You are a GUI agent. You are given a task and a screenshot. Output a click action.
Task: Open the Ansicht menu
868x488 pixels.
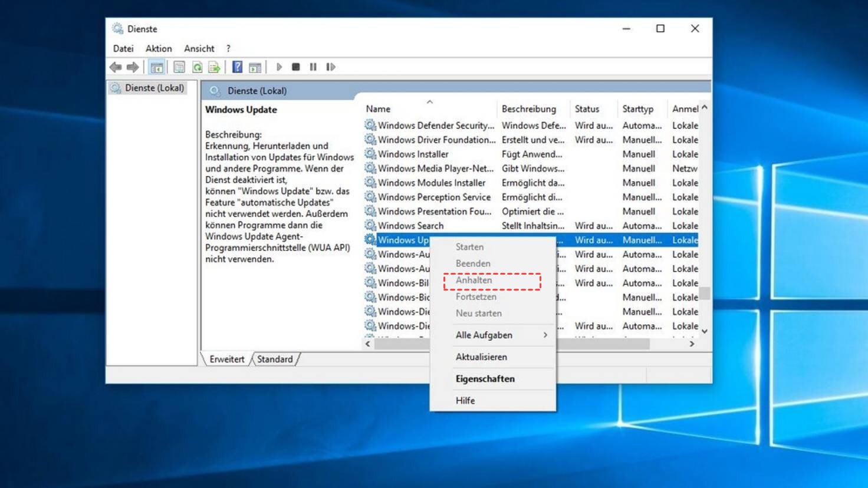(199, 48)
